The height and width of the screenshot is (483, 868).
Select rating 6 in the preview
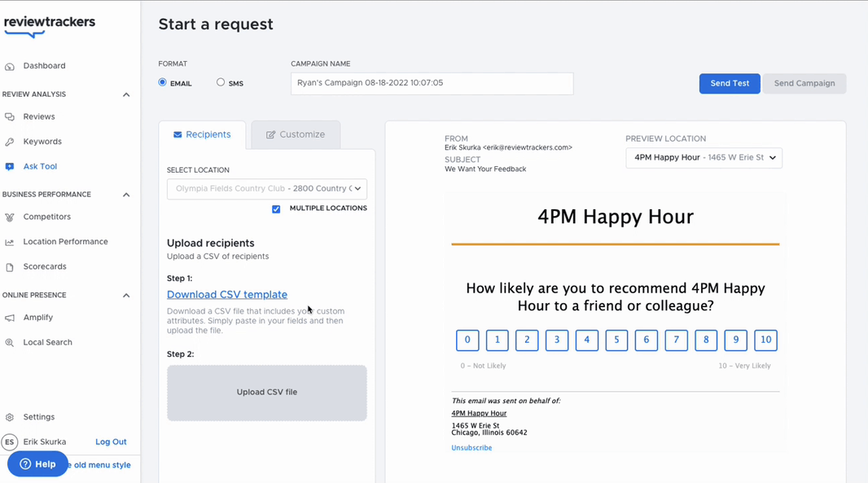click(x=646, y=340)
